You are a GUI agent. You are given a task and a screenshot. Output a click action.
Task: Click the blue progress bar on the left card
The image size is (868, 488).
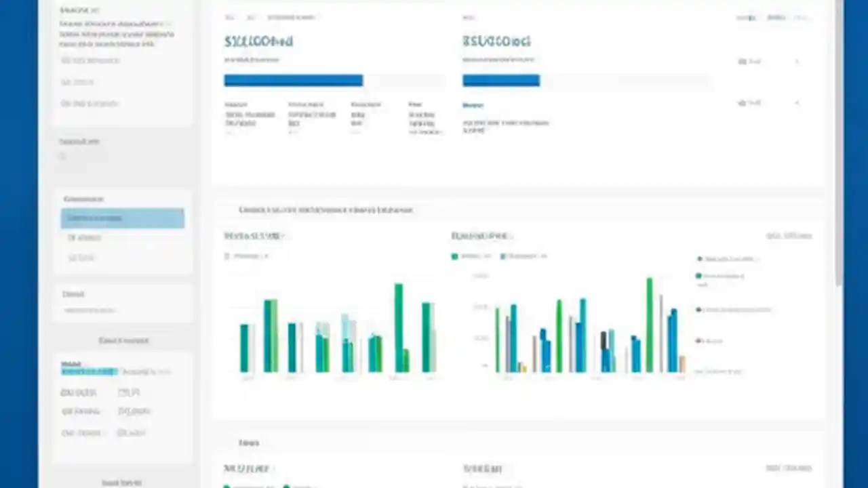point(293,81)
